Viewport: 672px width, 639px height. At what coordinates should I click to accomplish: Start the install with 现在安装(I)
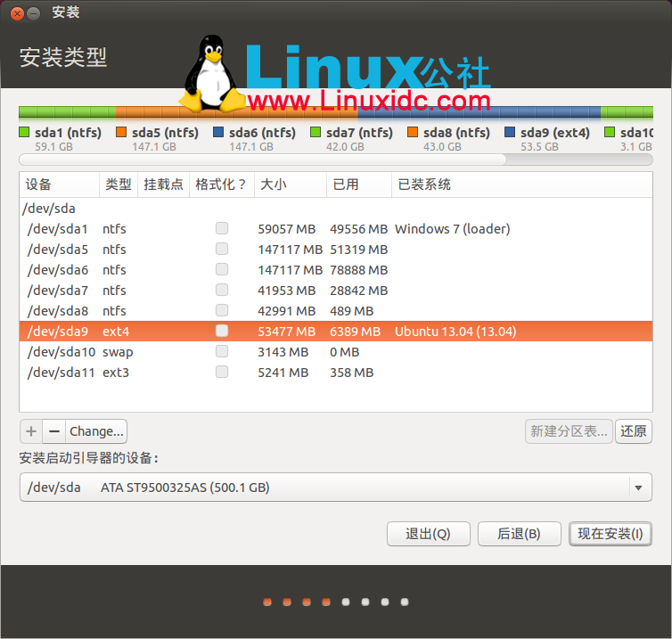(611, 534)
